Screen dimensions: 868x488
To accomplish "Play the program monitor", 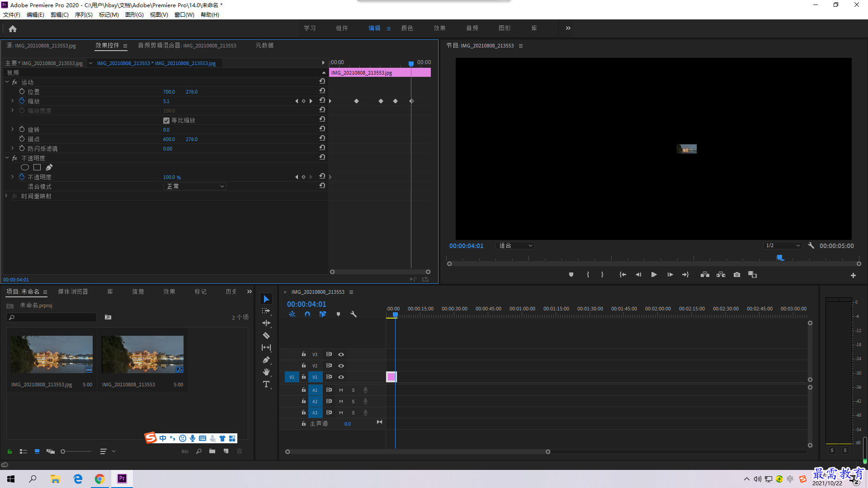I will coord(654,275).
